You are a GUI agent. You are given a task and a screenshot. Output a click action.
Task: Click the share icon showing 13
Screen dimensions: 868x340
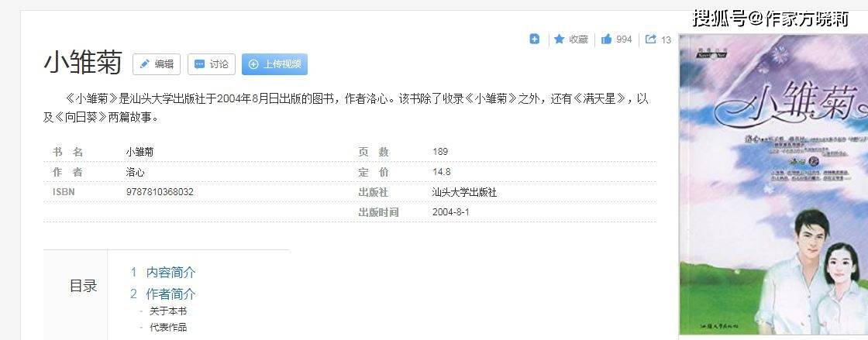point(651,39)
